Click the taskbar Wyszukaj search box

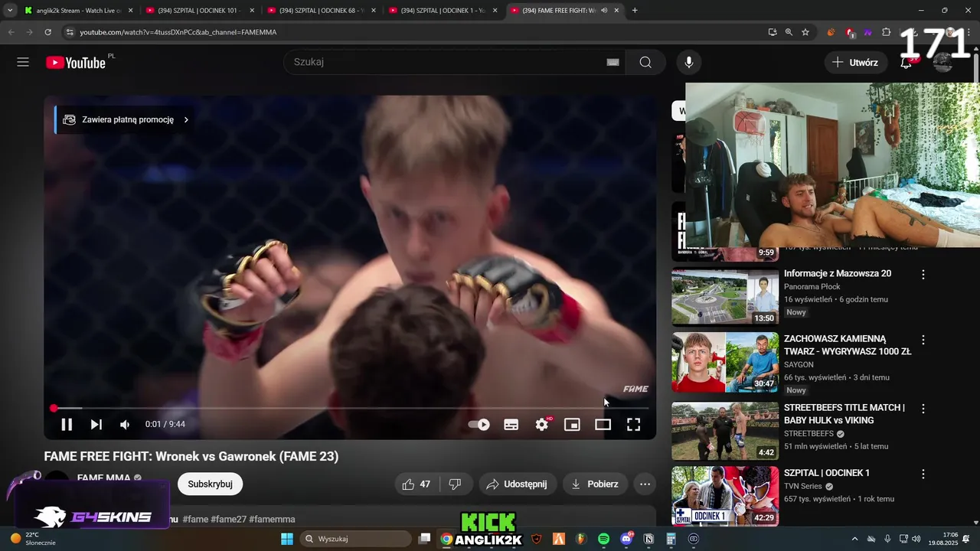click(x=354, y=539)
